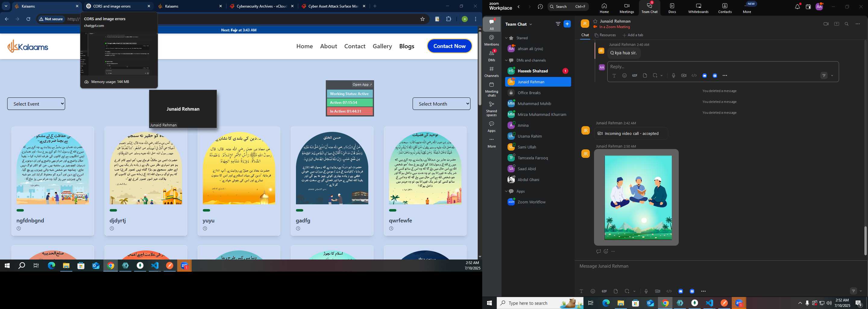Insert code snippet in bottom composer

[x=669, y=291]
